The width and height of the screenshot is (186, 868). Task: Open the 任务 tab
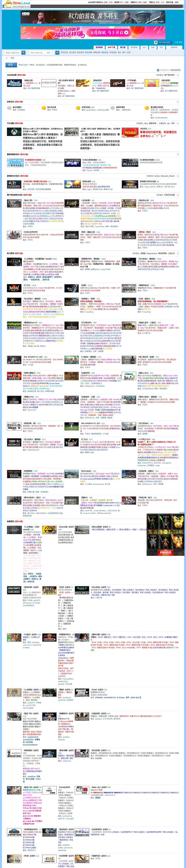[x=161, y=47]
